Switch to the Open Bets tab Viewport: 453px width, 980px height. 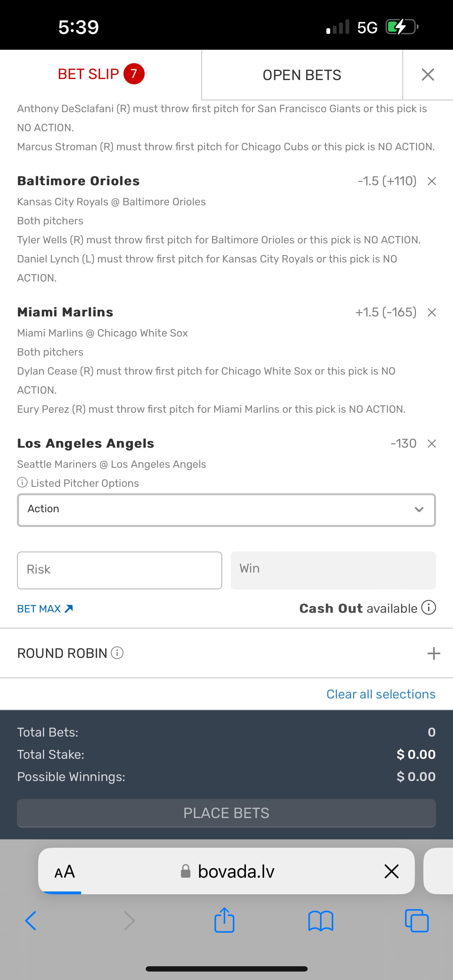pyautogui.click(x=302, y=75)
